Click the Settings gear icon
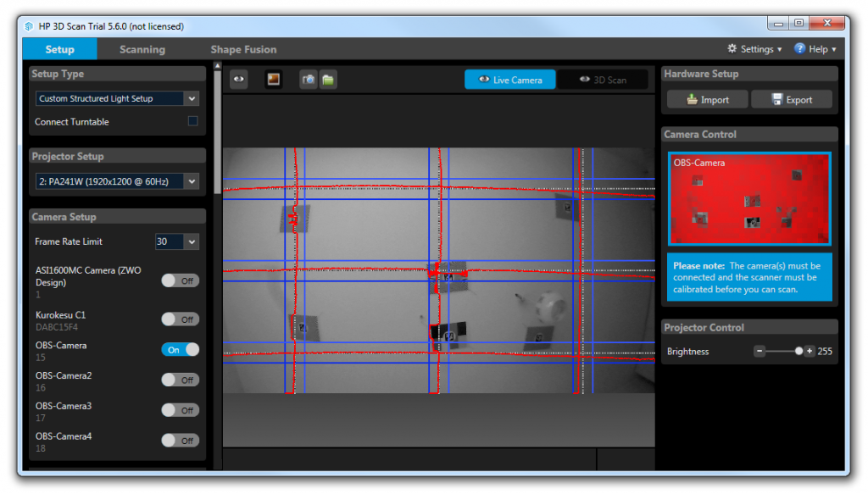This screenshot has height=494, width=868. tap(732, 48)
